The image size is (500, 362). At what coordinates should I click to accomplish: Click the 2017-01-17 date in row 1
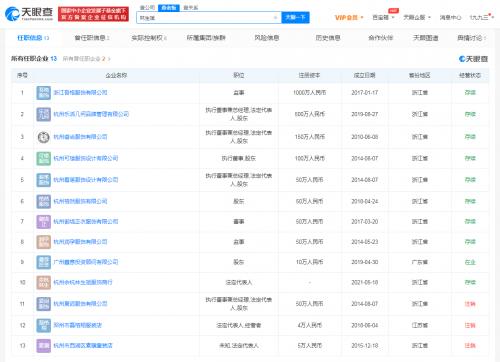coord(365,93)
